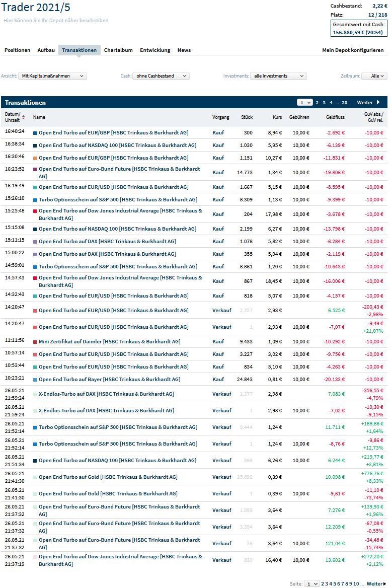The height and width of the screenshot is (588, 392).
Task: Click the Weiter button in the Transaktionen header
Action: [x=366, y=102]
